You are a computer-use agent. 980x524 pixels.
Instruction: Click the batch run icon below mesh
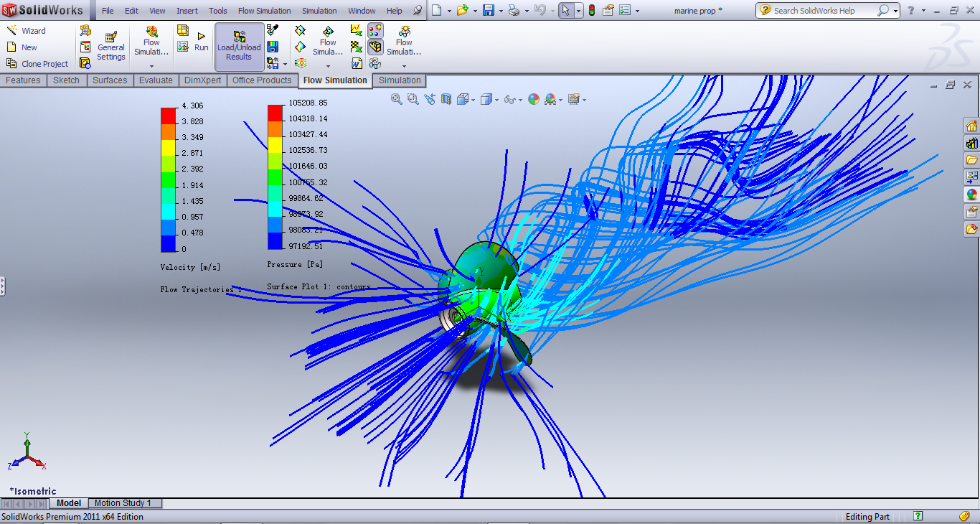tap(183, 47)
